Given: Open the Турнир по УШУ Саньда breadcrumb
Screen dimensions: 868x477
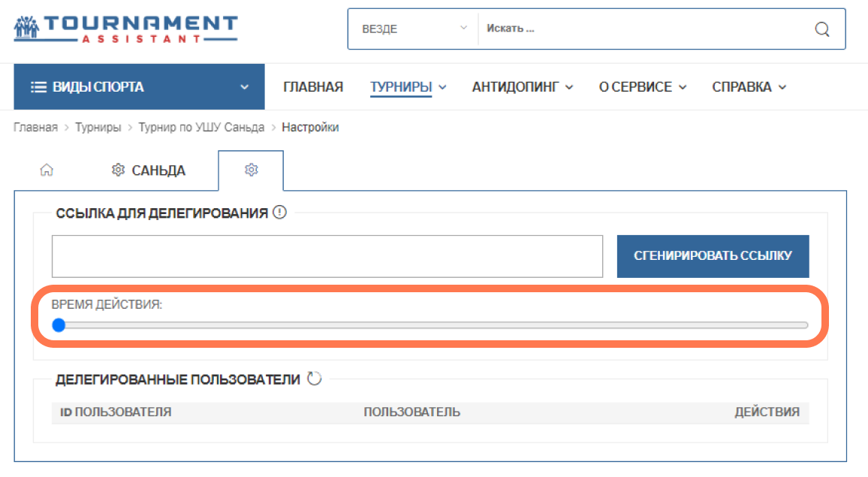Looking at the screenshot, I should (201, 128).
